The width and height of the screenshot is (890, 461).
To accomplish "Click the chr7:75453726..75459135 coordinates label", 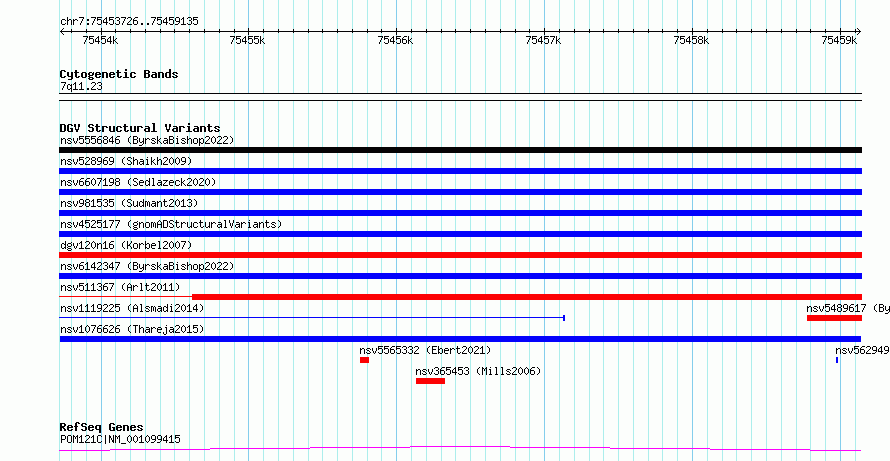I will pos(129,22).
